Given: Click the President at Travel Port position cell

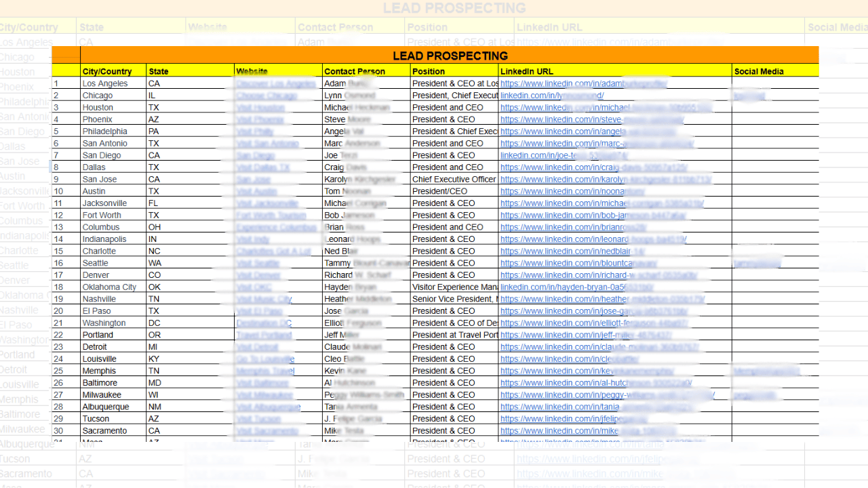Looking at the screenshot, I should pos(454,335).
